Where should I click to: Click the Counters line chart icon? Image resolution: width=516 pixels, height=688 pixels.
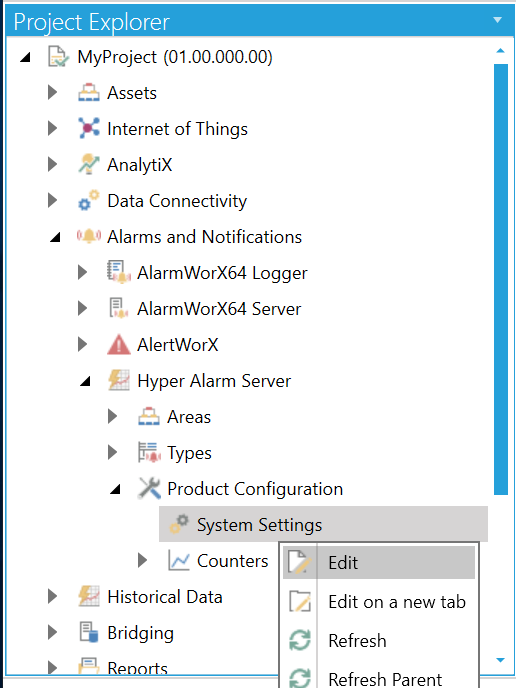coord(179,560)
